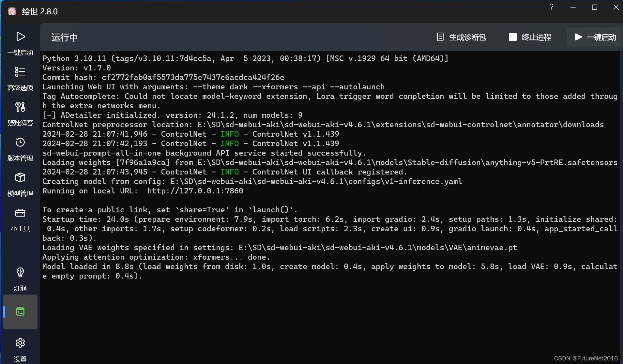623x364 pixels.
Task: Click the 'Commit hash' log line
Action: click(x=163, y=77)
